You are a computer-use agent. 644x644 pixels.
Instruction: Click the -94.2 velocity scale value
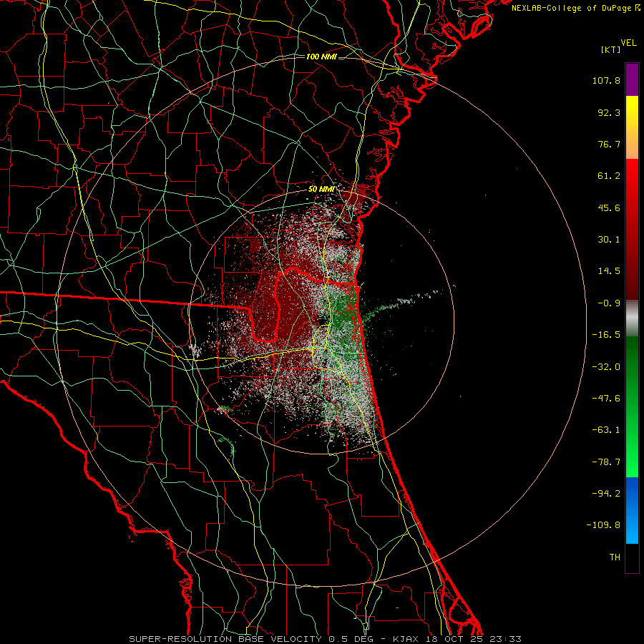click(x=606, y=494)
